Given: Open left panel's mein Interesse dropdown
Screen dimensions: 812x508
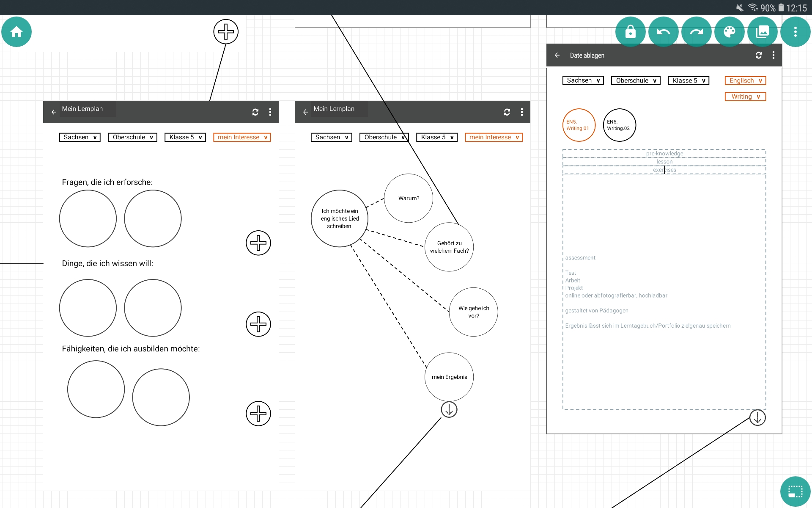Looking at the screenshot, I should (x=242, y=137).
